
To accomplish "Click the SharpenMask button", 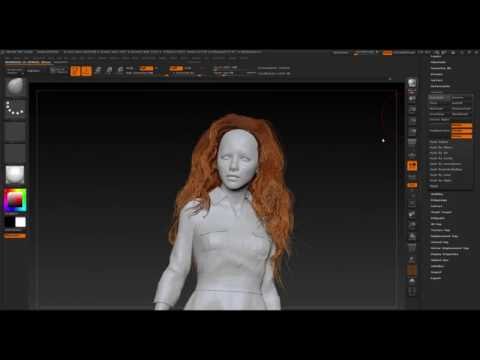I will [x=461, y=108].
